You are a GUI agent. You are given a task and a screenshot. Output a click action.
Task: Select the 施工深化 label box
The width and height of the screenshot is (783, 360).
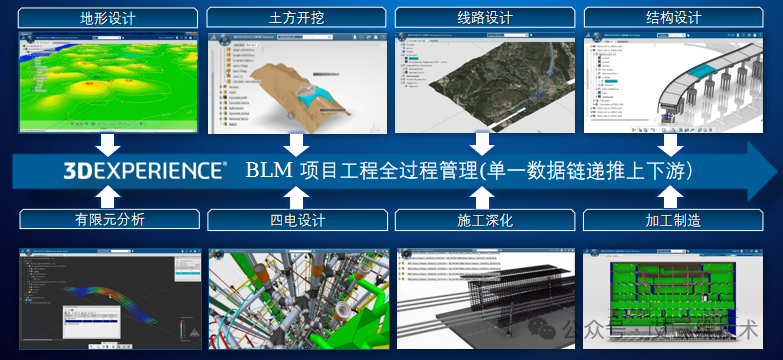[x=485, y=220]
